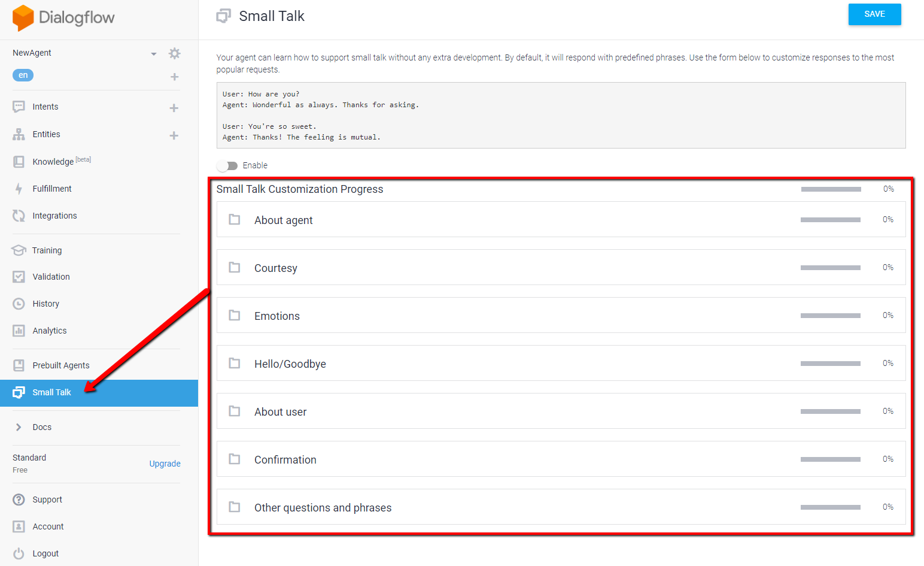Click Other questions and phrases folder icon
Viewport: 924px width, 566px height.
pyautogui.click(x=235, y=507)
